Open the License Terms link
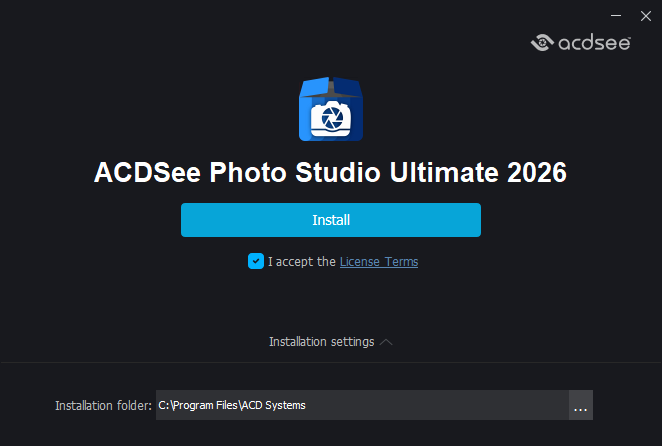 (x=379, y=262)
